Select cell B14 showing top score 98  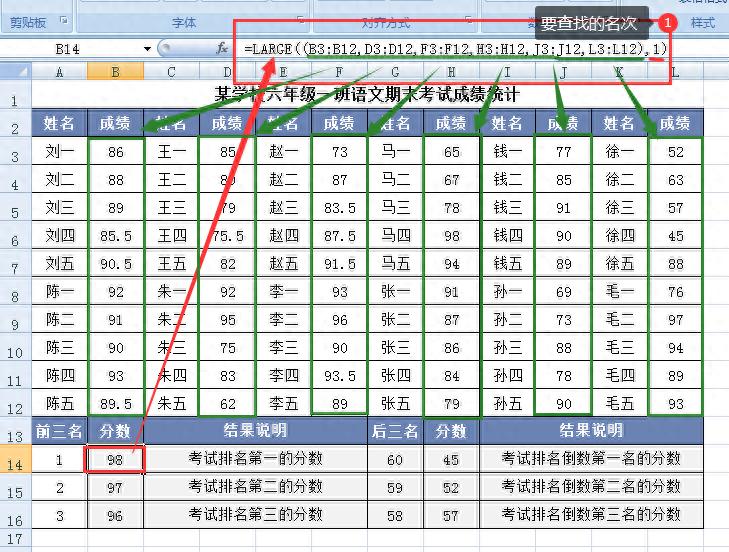(x=115, y=459)
